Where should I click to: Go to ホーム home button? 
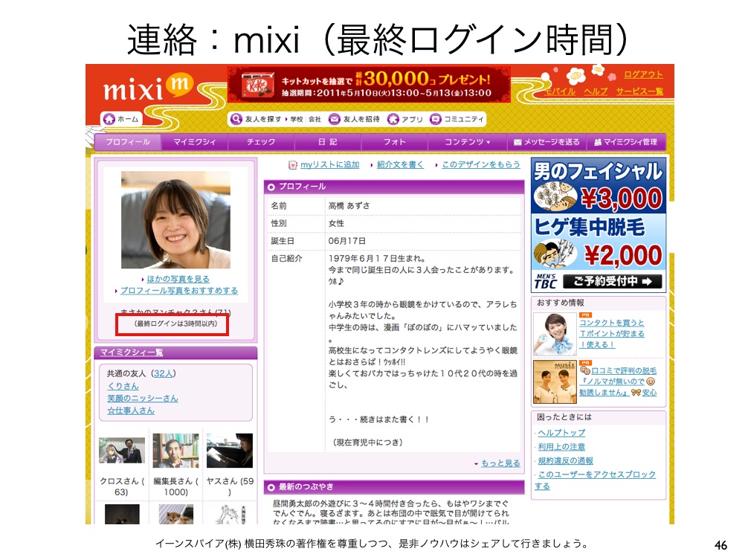tap(122, 119)
